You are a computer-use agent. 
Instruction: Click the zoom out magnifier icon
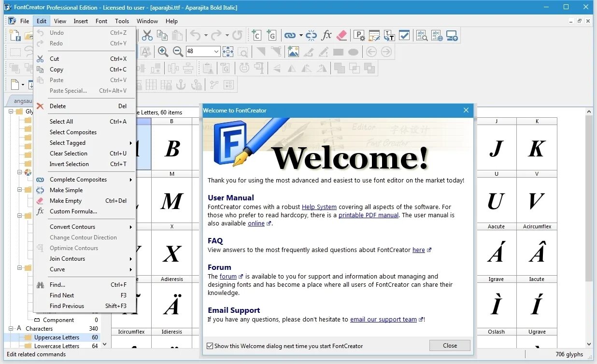pos(178,52)
